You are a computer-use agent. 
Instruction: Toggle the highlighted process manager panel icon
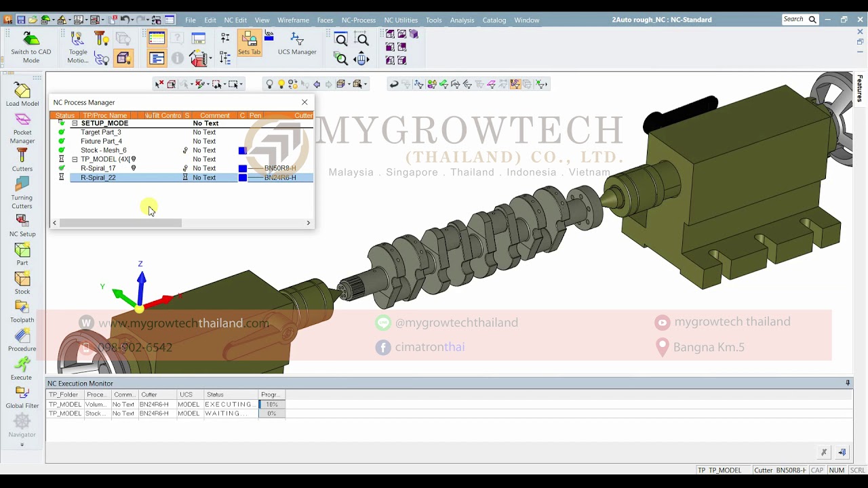pos(157,39)
